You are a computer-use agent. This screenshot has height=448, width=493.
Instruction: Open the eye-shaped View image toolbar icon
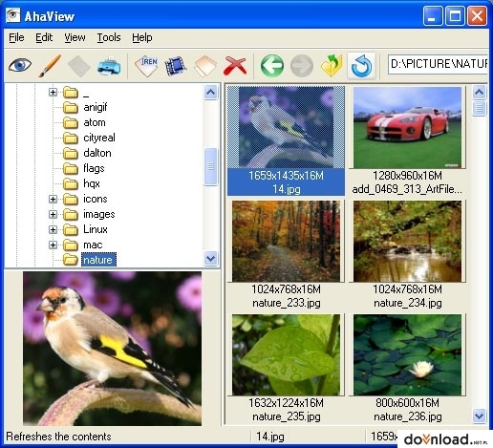point(20,66)
